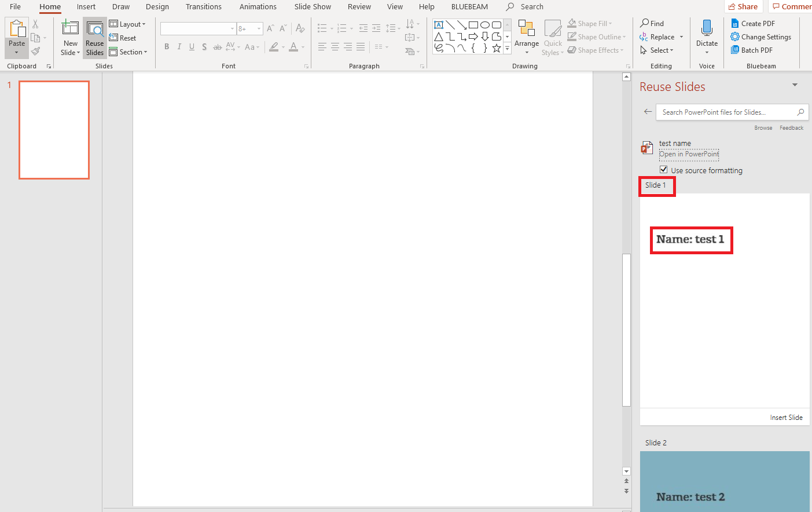The image size is (812, 512).
Task: Select the Slide 2 thumbnail in Reuse Slides
Action: [x=725, y=481]
